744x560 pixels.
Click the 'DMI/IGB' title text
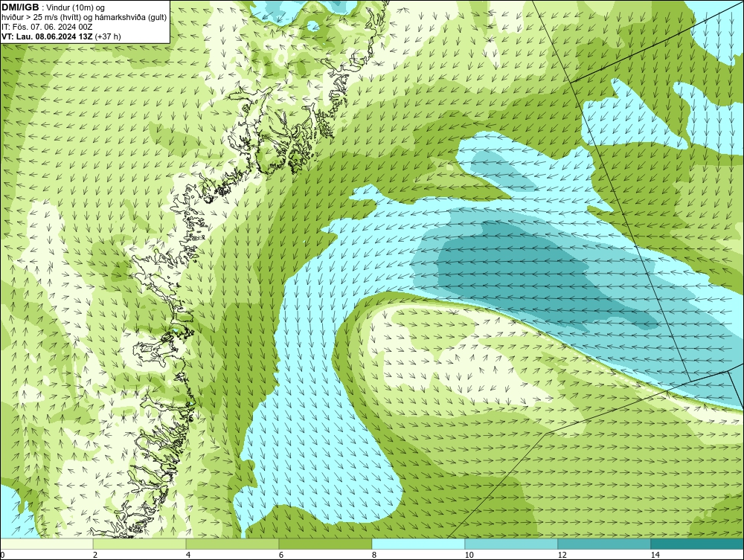coord(20,7)
